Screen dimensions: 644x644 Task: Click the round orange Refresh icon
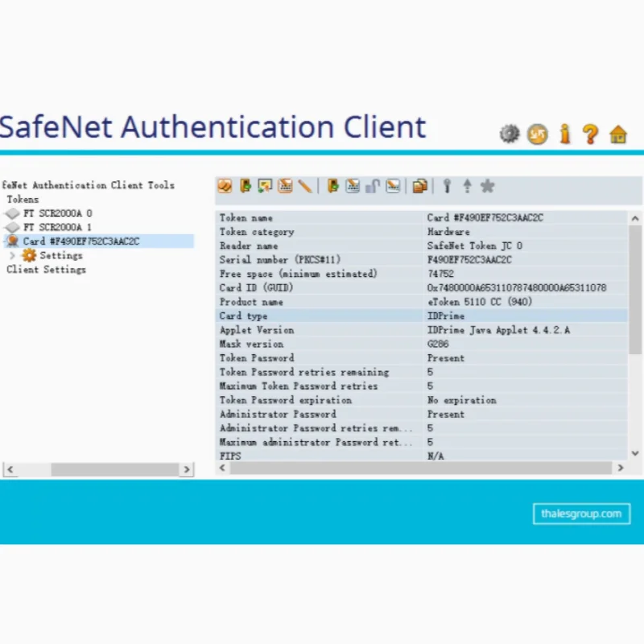coord(538,134)
